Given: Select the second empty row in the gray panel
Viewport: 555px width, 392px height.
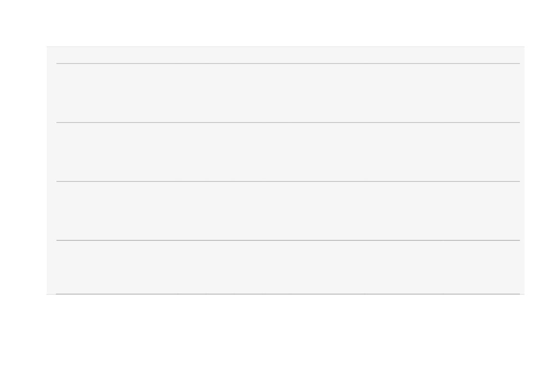Looking at the screenshot, I should point(288,152).
